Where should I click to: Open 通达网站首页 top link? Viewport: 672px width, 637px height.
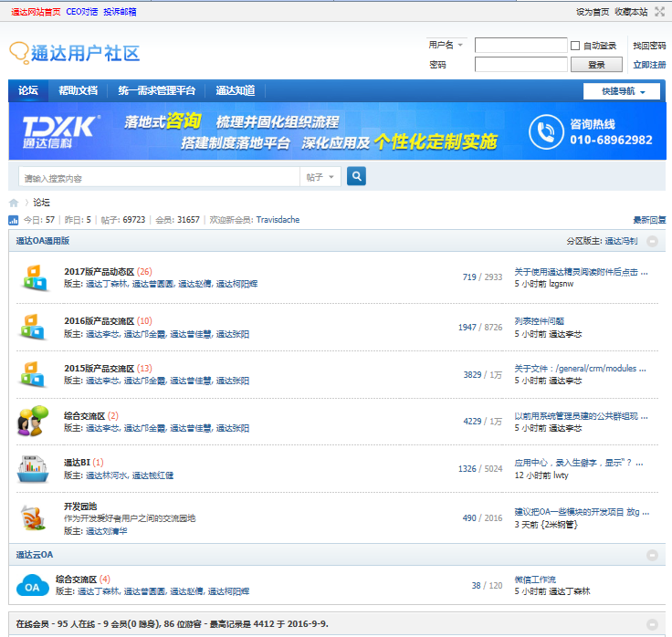pyautogui.click(x=36, y=12)
